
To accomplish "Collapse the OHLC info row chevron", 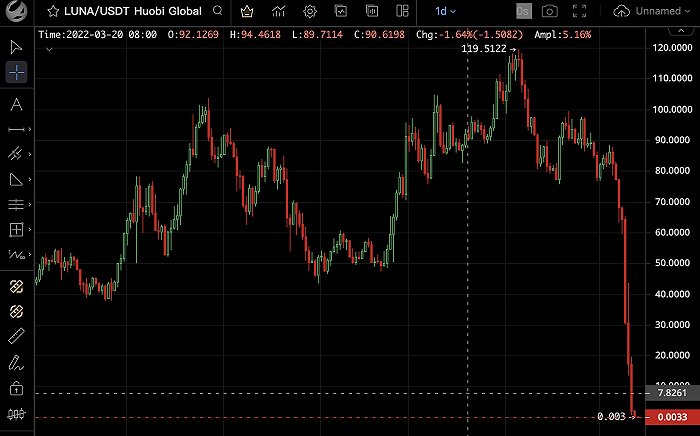I will tap(49, 49).
